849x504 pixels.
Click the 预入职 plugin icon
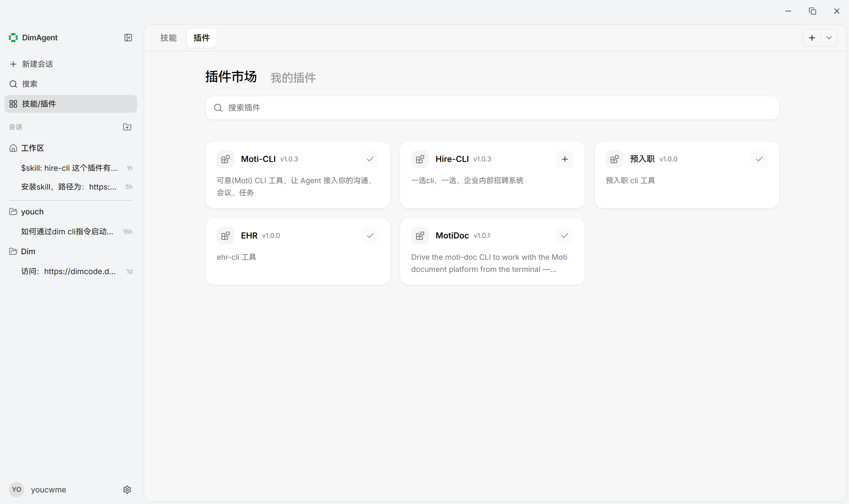[x=615, y=159]
